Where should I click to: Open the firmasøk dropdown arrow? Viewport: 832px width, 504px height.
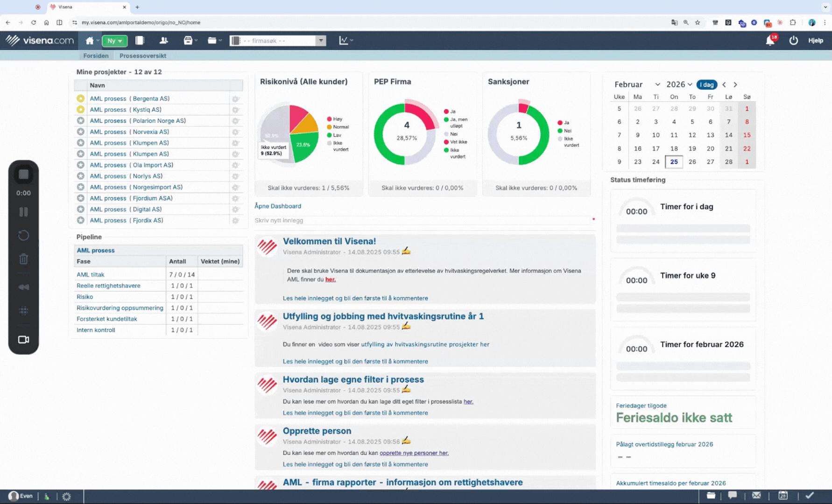[x=321, y=41]
